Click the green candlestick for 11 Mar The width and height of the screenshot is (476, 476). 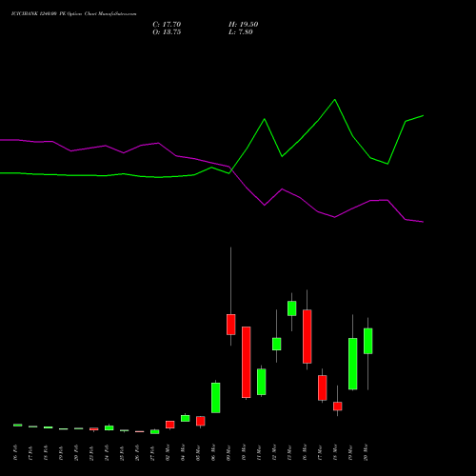[x=262, y=382]
